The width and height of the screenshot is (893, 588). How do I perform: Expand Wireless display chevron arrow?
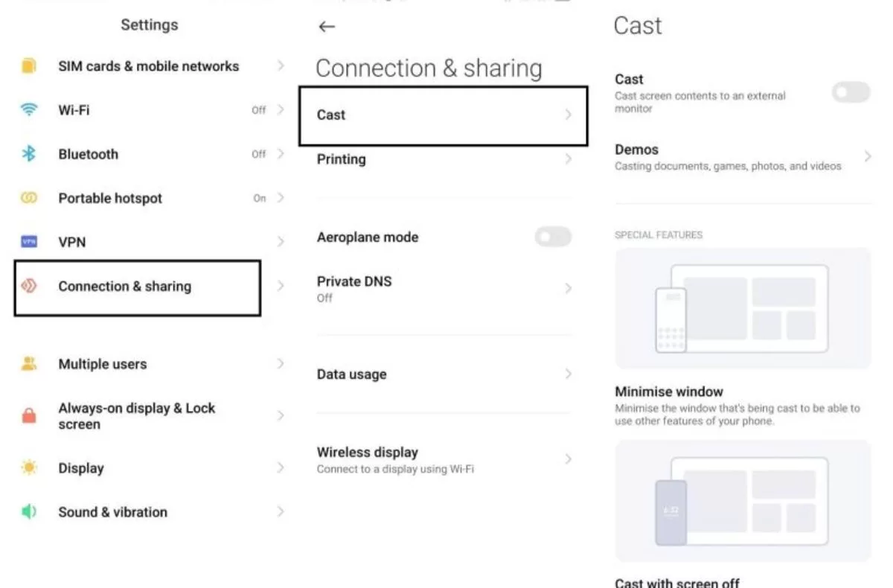click(x=568, y=458)
